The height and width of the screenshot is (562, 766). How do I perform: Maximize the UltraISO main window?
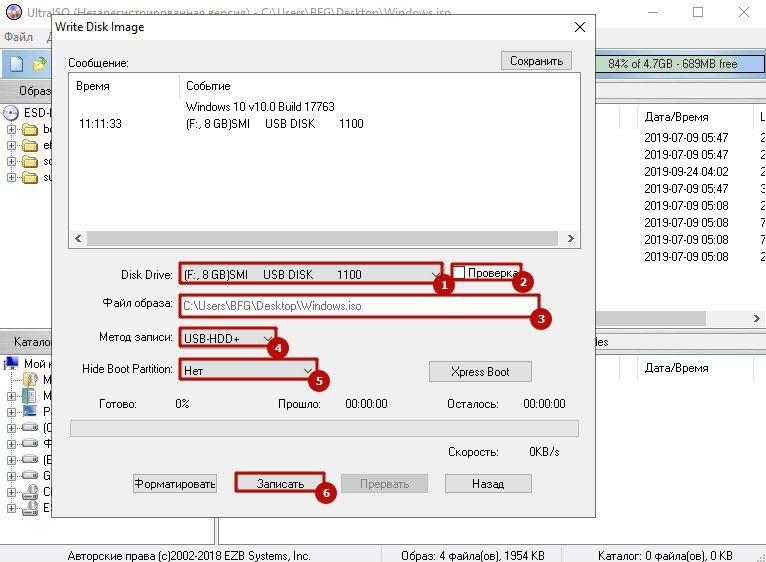tap(698, 12)
